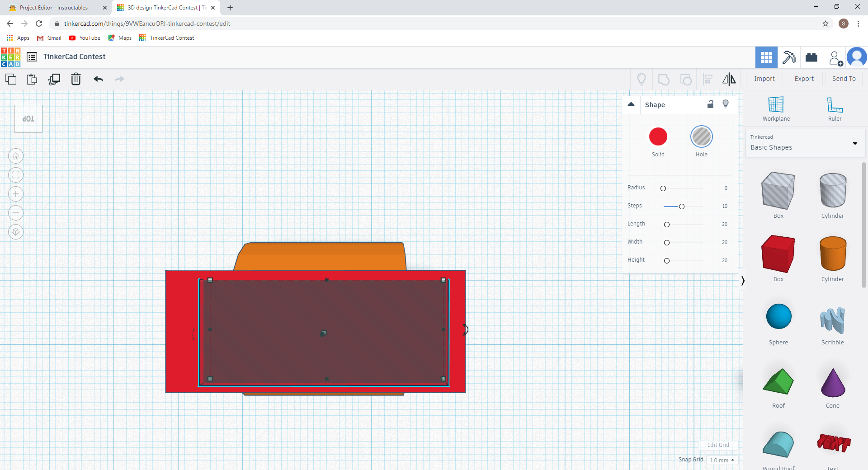Zoom in on the workplane
The height and width of the screenshot is (470, 868).
tap(16, 194)
